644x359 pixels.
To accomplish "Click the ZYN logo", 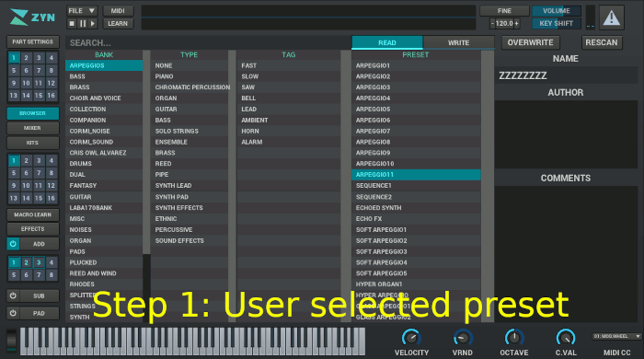I will [x=32, y=17].
